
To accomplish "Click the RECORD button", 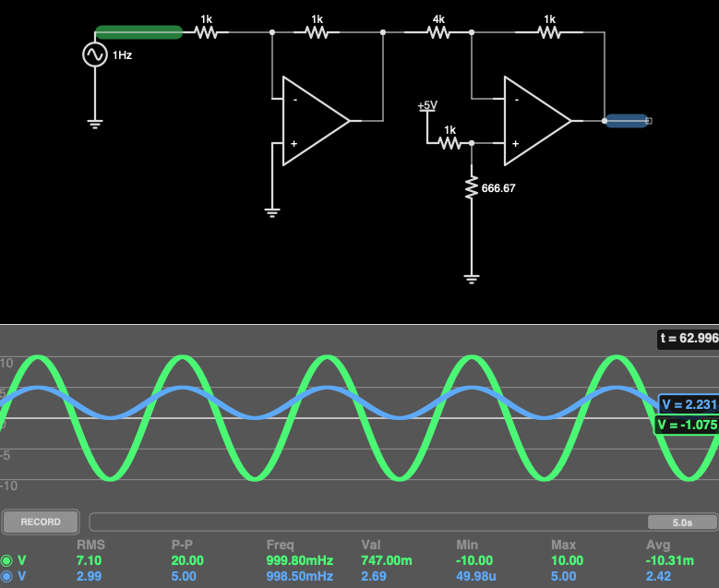I will coord(41,522).
